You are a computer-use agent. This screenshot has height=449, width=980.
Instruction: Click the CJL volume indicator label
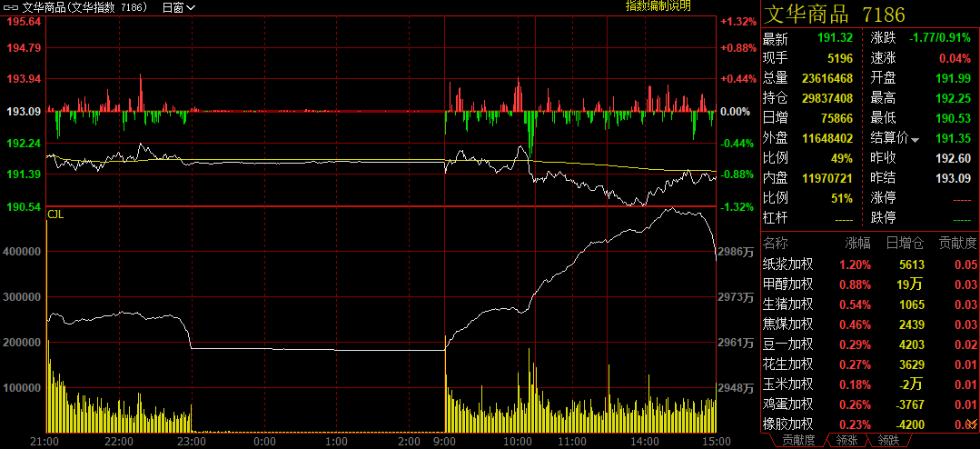(55, 215)
